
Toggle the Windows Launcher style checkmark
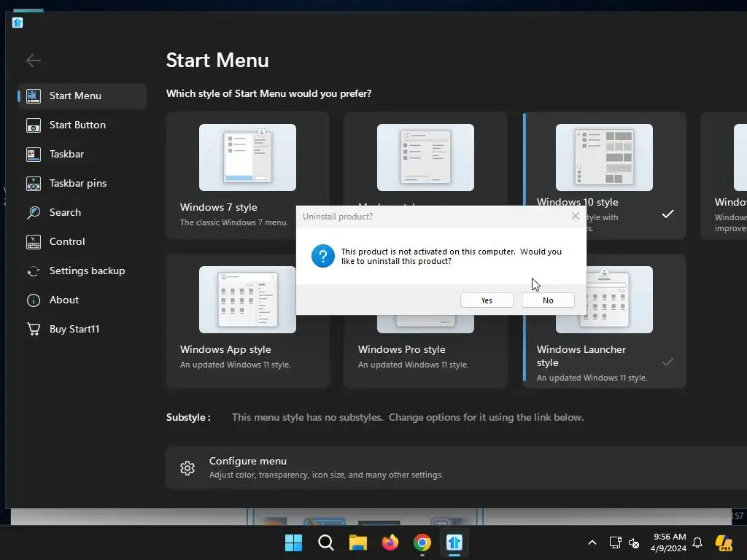coord(668,362)
